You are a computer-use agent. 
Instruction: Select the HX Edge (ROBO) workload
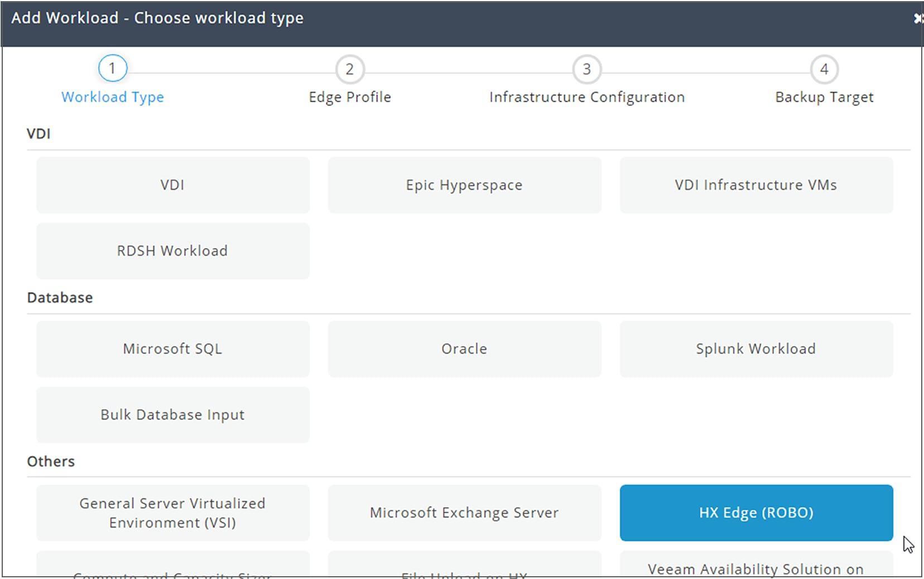click(x=756, y=513)
